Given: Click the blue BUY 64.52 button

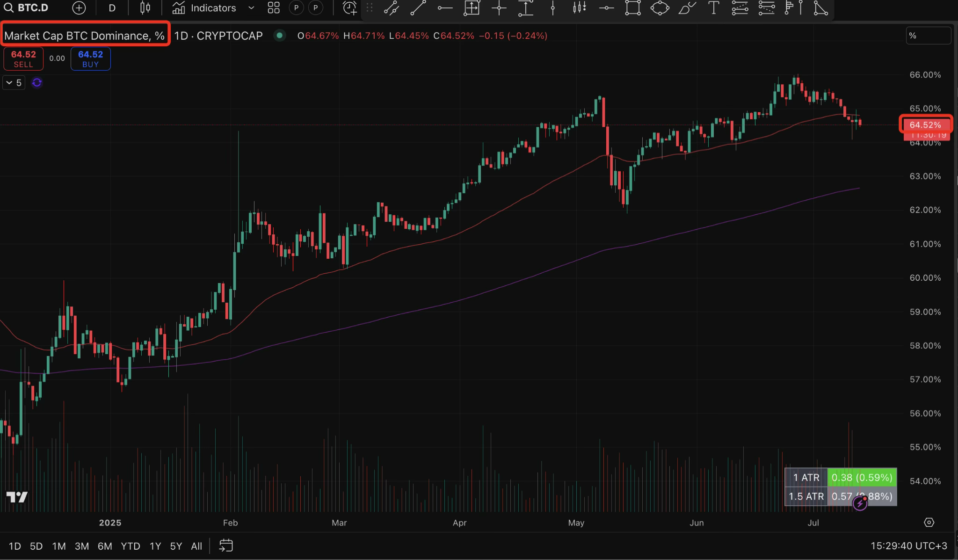Looking at the screenshot, I should tap(90, 59).
